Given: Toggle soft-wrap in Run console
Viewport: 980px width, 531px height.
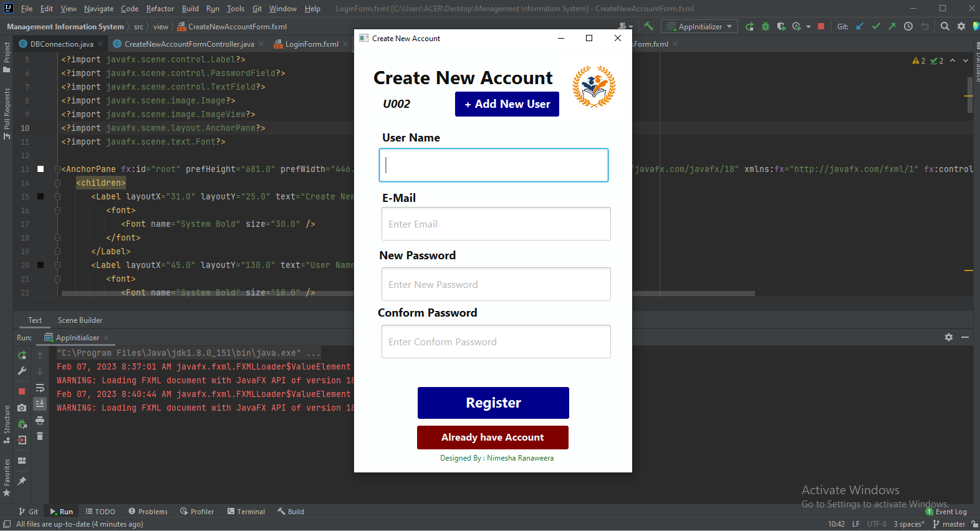Looking at the screenshot, I should tap(40, 388).
